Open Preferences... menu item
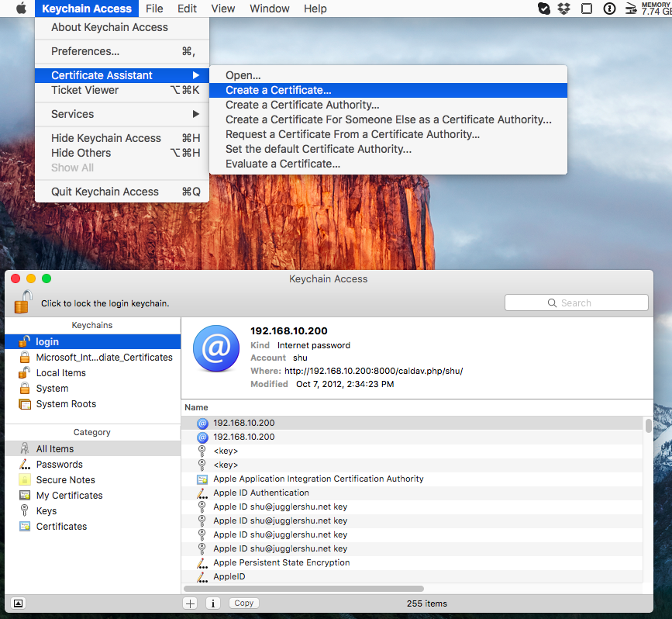Image resolution: width=672 pixels, height=619 pixels. pos(122,51)
